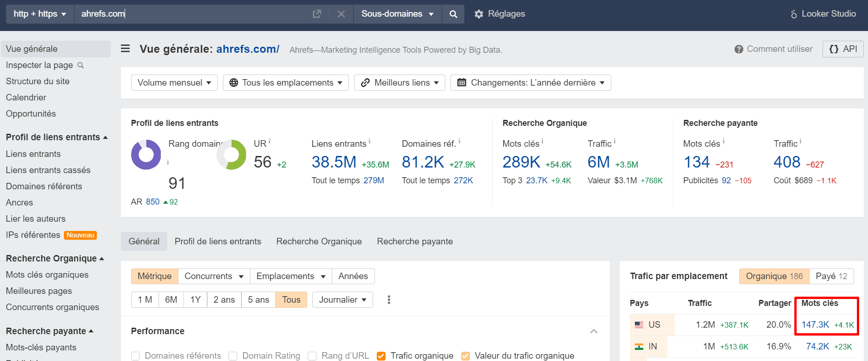This screenshot has height=361, width=868.
Task: Select the Métrique view toggle
Action: [x=154, y=276]
